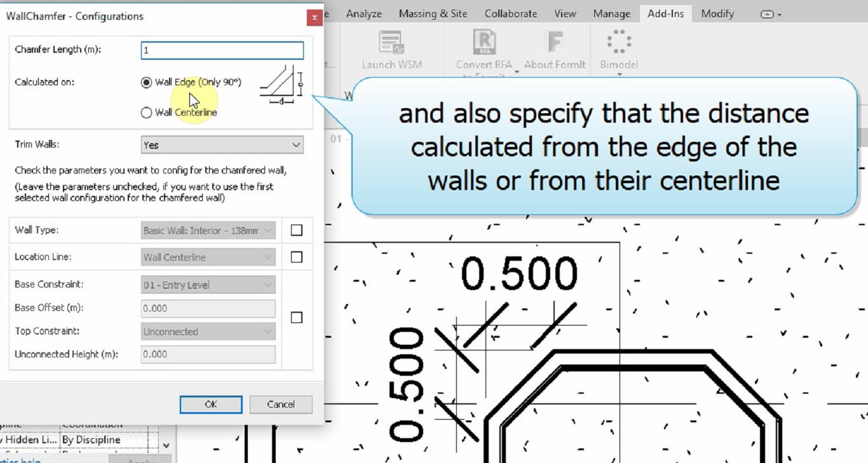Open the Modify ribbon tab
This screenshot has height=463, width=868.
(x=717, y=13)
